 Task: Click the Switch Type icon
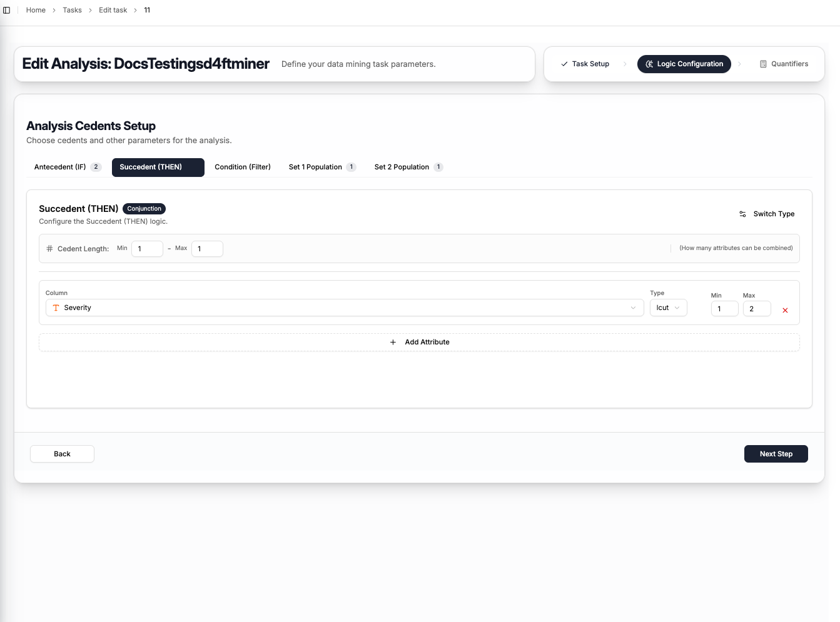coord(742,214)
